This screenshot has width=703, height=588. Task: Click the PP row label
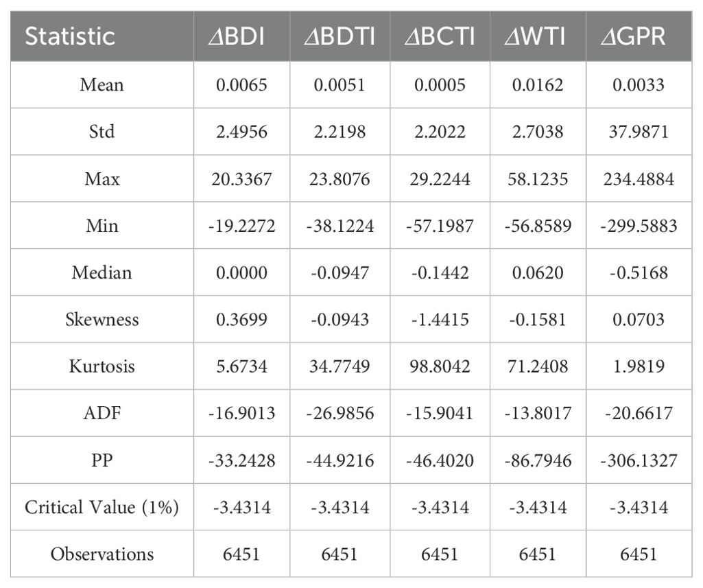[102, 460]
